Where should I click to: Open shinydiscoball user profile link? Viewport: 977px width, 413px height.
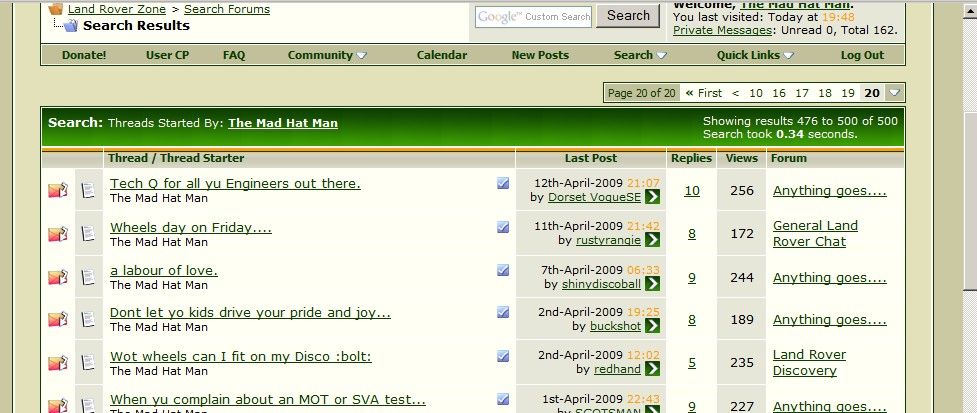(601, 284)
